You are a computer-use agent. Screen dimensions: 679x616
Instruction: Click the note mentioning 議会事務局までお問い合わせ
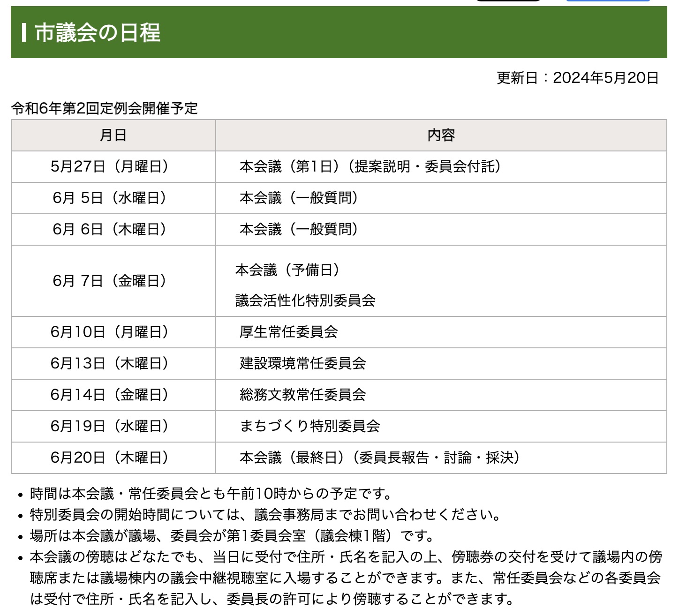[x=265, y=515]
